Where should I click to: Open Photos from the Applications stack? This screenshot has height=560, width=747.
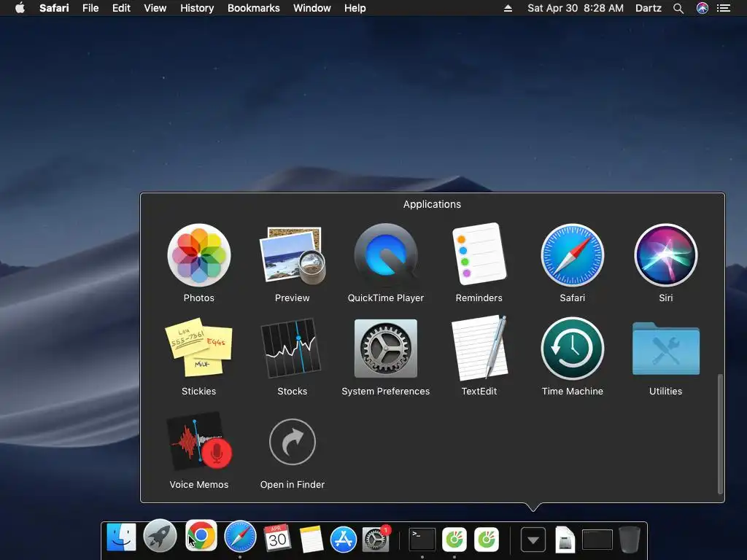[x=198, y=255]
